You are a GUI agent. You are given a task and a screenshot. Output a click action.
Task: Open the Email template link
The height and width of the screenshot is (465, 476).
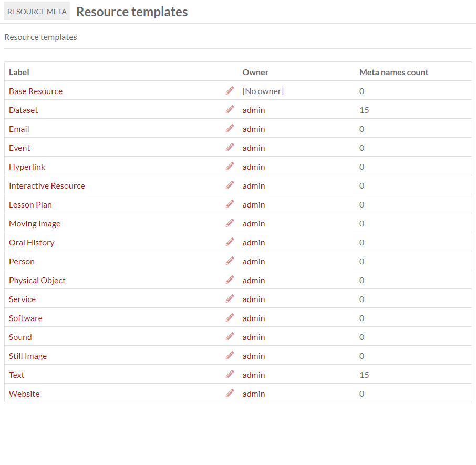[x=19, y=129]
